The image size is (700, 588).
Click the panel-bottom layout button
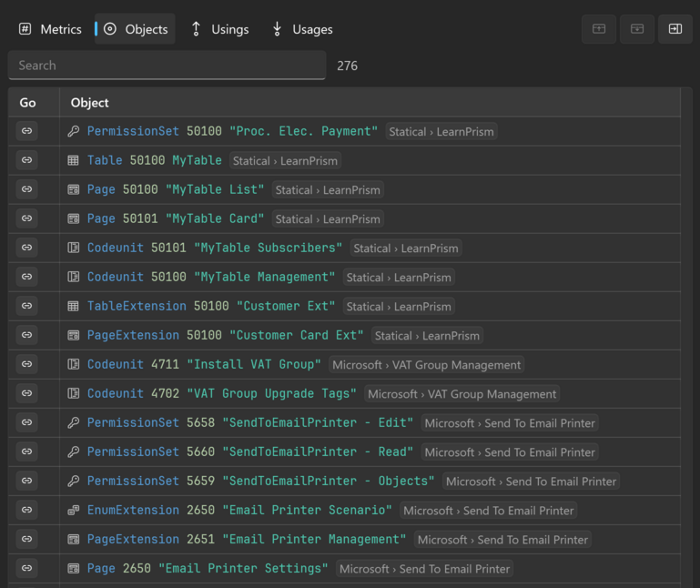(637, 29)
